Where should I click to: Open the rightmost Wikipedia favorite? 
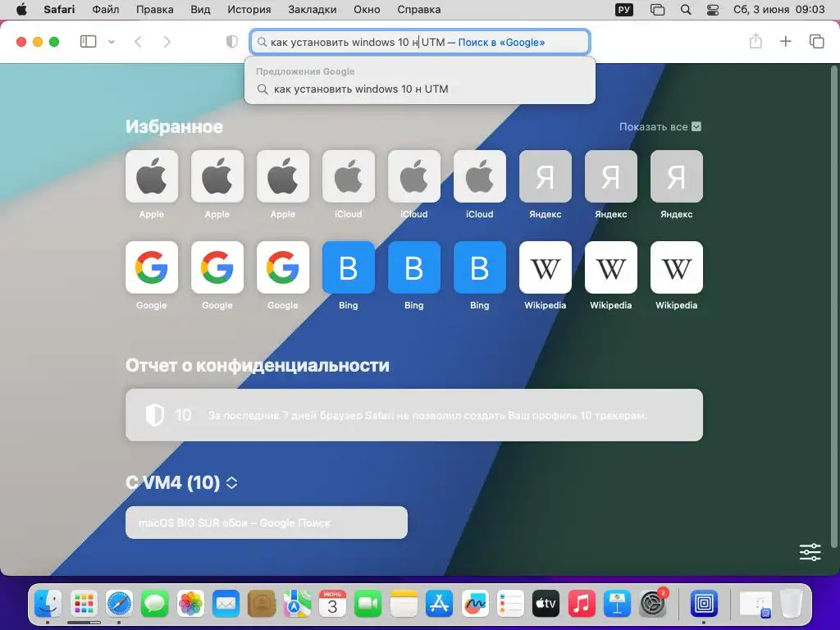coord(677,267)
